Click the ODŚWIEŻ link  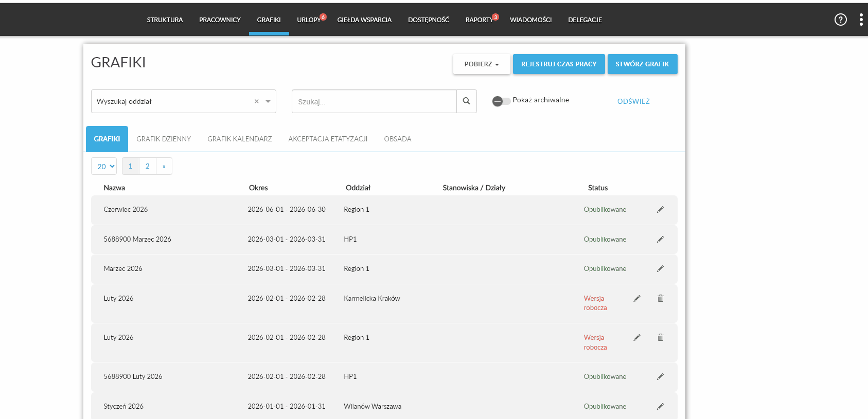[633, 101]
